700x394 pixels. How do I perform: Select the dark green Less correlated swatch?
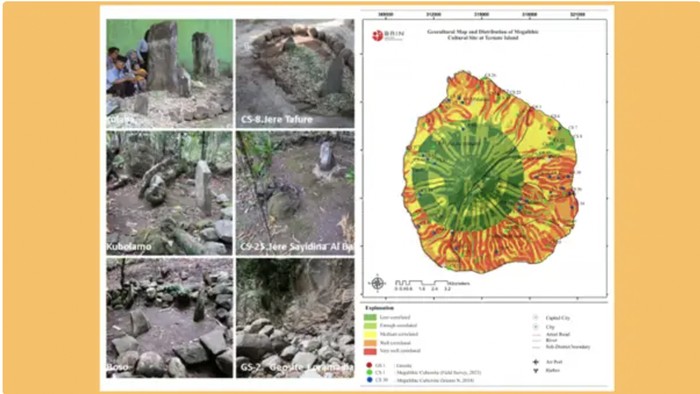click(370, 317)
